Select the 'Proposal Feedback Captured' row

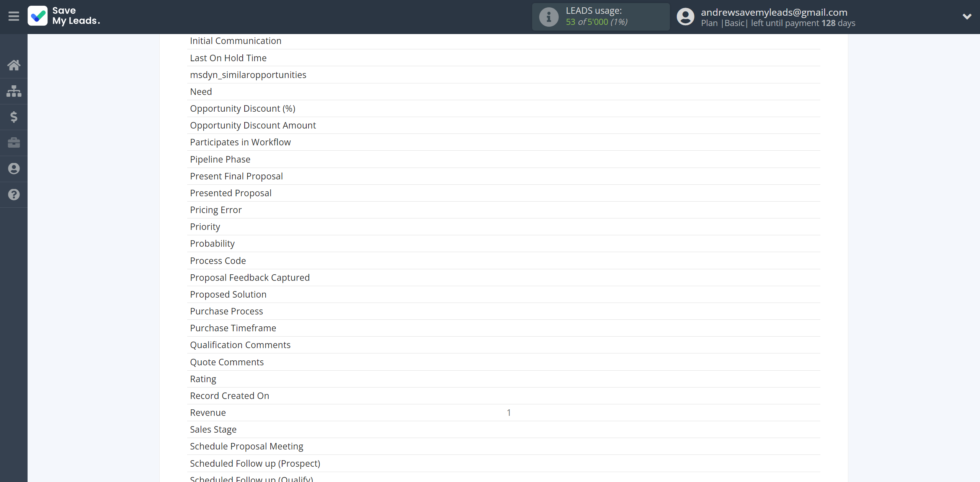[x=503, y=277]
